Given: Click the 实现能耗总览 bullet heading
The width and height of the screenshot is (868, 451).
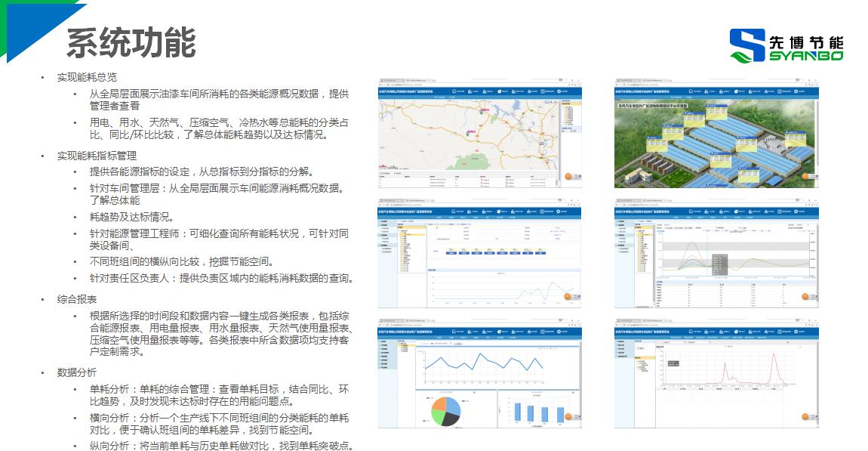Looking at the screenshot, I should pyautogui.click(x=87, y=78).
